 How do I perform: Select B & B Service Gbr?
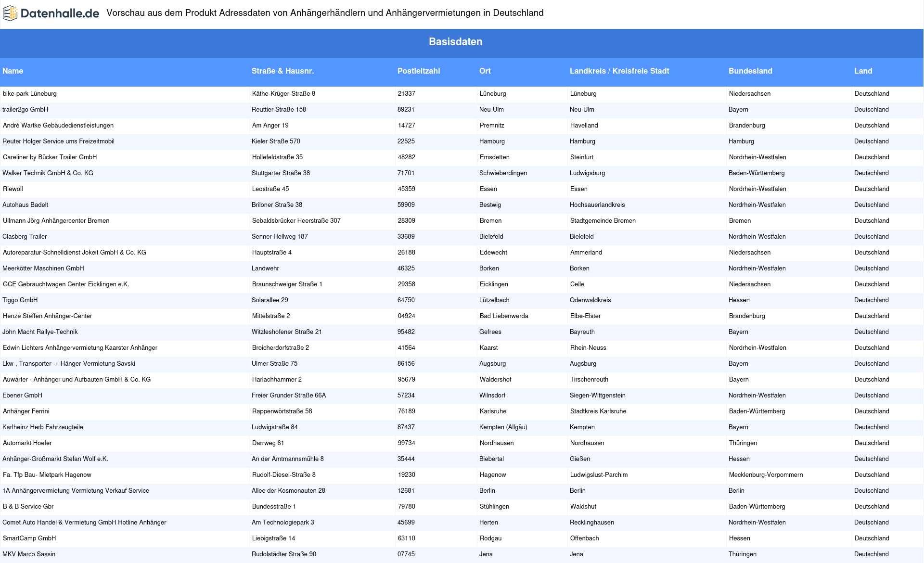(x=28, y=507)
